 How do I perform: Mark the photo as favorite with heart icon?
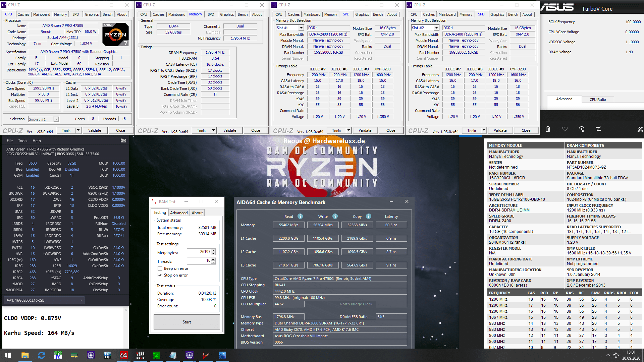(x=565, y=129)
